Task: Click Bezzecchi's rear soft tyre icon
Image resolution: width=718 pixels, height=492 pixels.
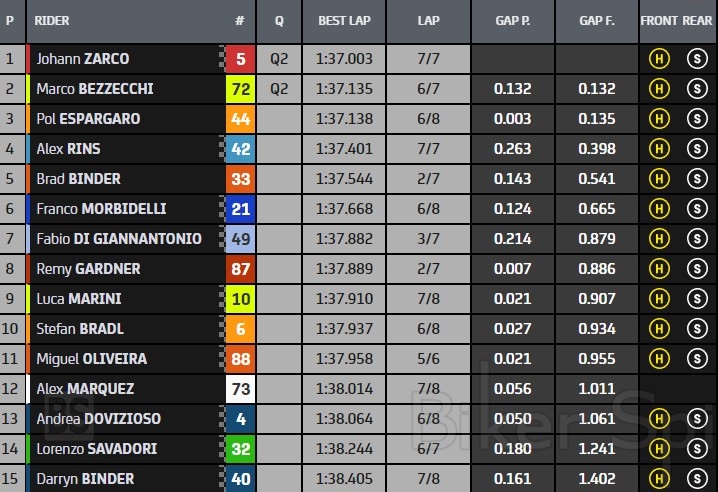Action: point(697,89)
